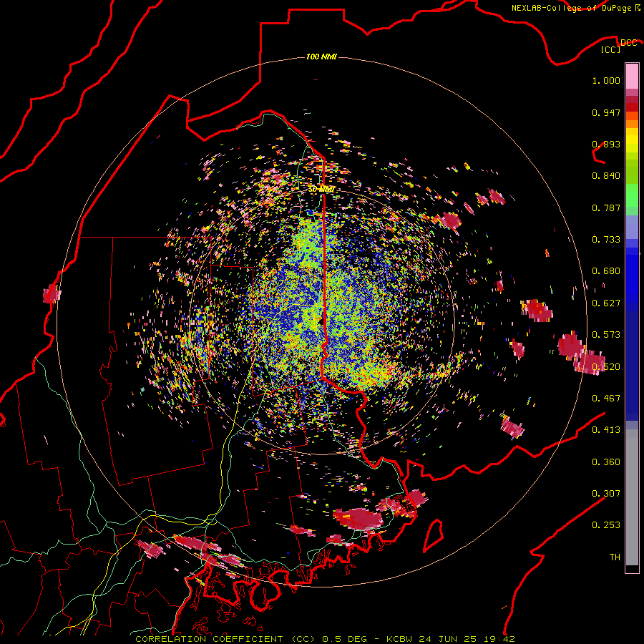Select the 0.787 scale value

point(606,208)
